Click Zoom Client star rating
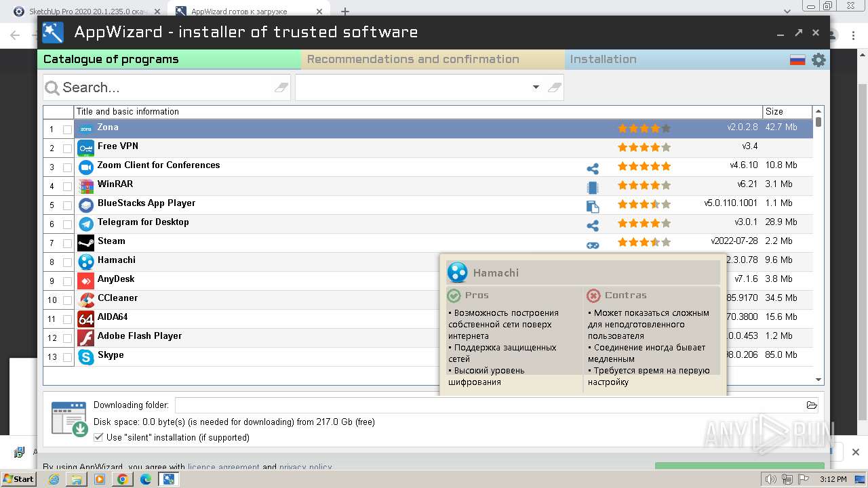Image resolution: width=868 pixels, height=488 pixels. (644, 166)
